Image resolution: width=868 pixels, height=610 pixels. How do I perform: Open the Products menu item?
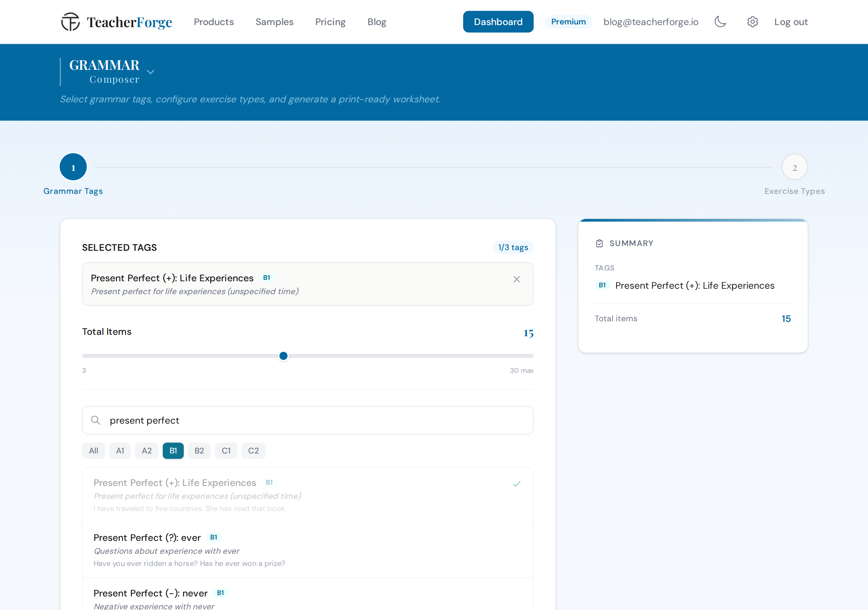tap(214, 22)
